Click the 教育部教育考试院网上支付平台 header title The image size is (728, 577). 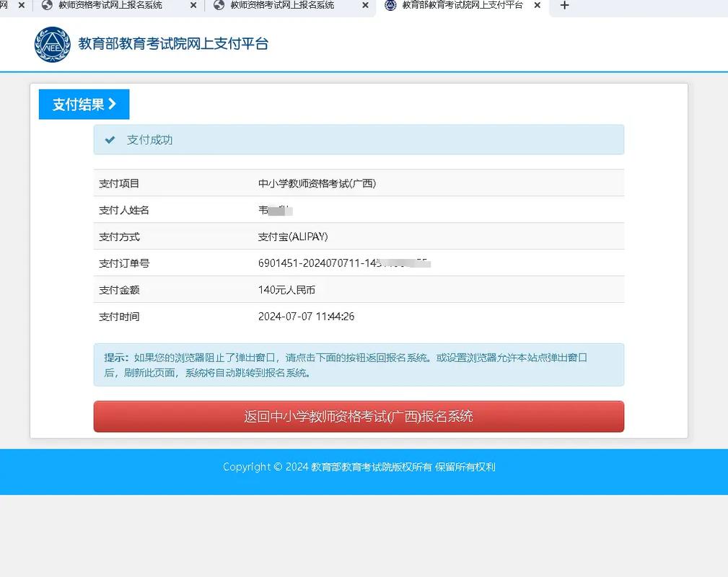pos(173,43)
